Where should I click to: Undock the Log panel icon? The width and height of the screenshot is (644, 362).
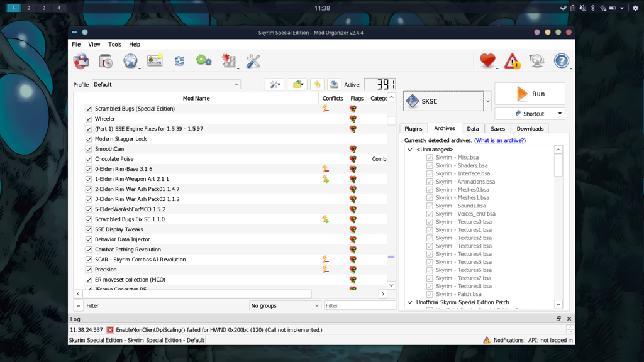pyautogui.click(x=558, y=319)
